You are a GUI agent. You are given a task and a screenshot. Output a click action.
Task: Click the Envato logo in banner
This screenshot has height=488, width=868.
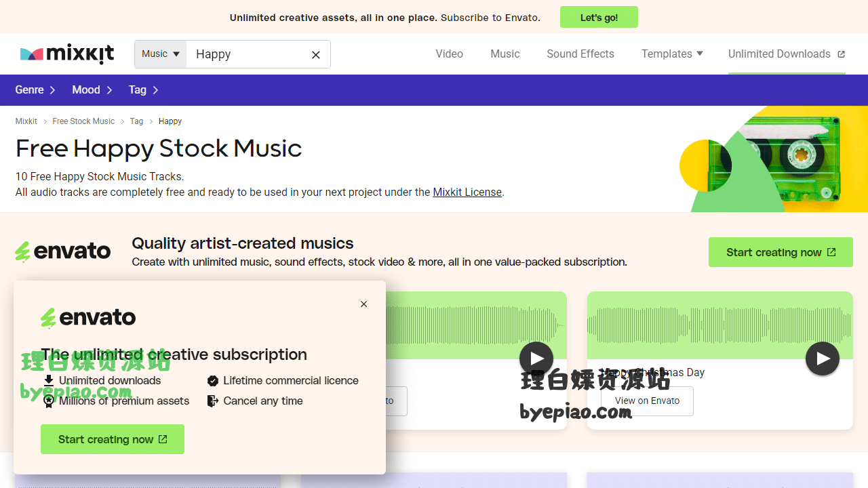(62, 251)
